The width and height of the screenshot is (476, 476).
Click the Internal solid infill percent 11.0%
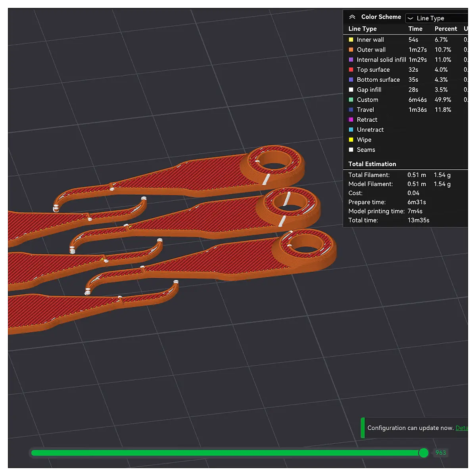pos(443,59)
